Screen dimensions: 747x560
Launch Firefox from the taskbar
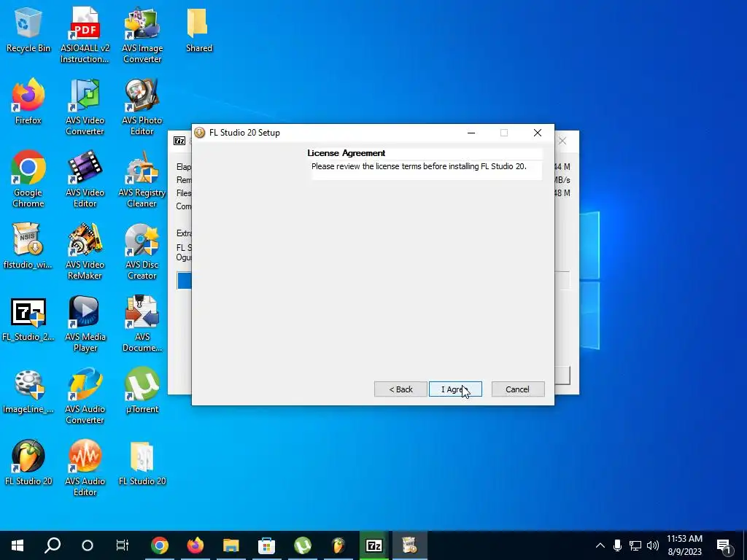[x=196, y=545]
